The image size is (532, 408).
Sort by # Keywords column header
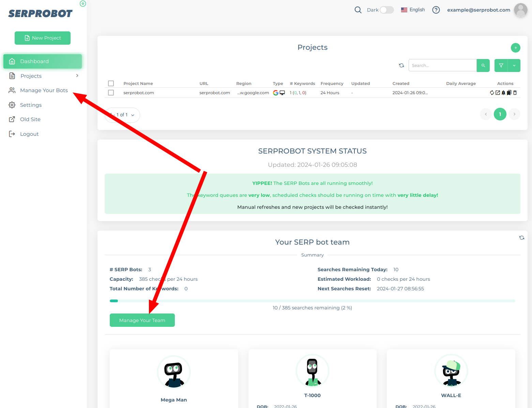point(302,84)
